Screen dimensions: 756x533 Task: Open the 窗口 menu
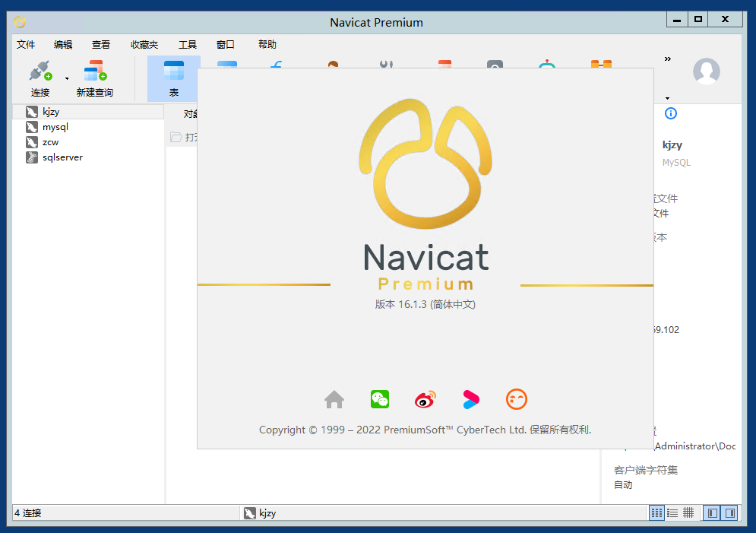[225, 44]
